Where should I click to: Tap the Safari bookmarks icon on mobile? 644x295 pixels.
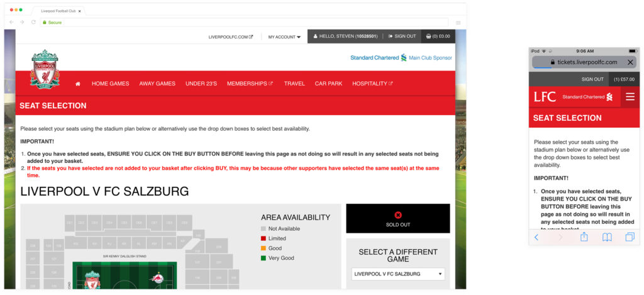[607, 237]
